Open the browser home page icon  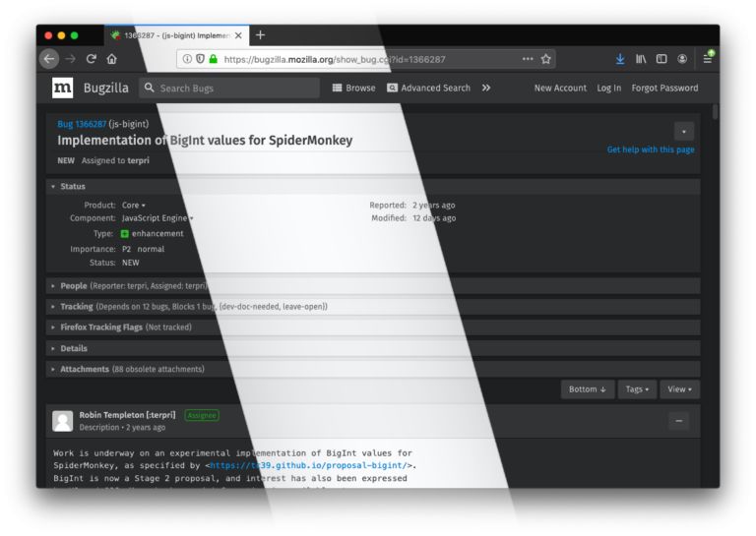point(112,59)
